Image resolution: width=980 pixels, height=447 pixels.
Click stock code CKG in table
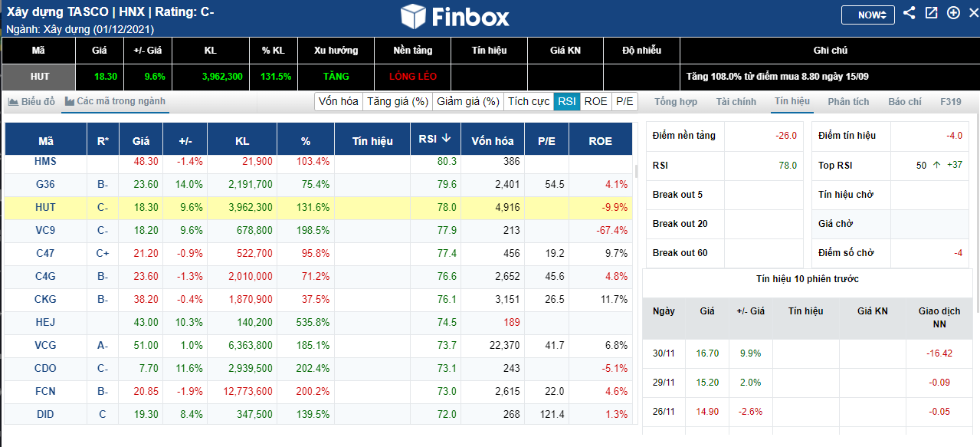coord(45,299)
